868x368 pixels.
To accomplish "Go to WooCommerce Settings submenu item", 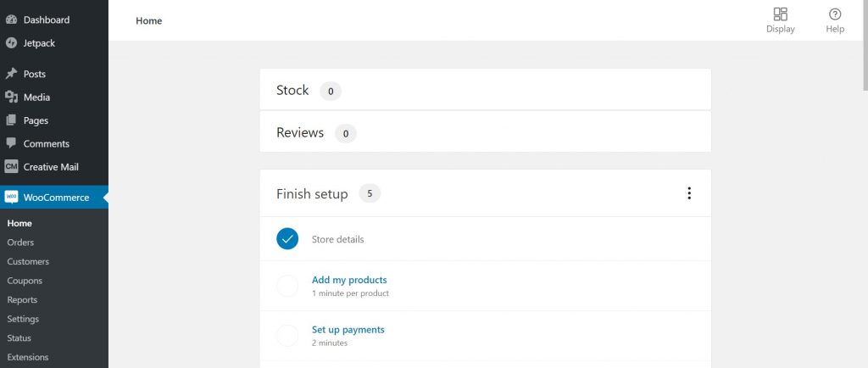I will click(x=23, y=319).
